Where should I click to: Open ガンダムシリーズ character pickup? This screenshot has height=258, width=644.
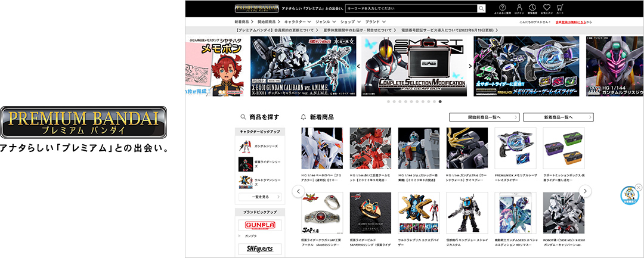[259, 146]
